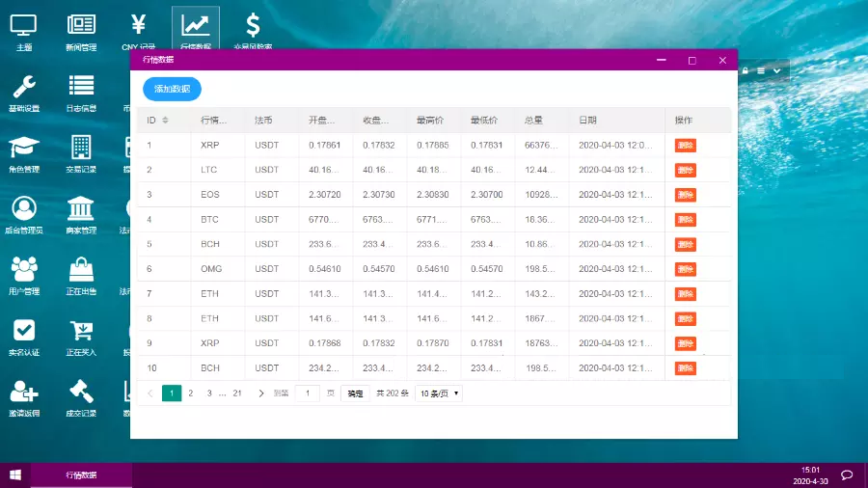Open 商家管理 bank building icon
The width and height of the screenshot is (868, 488).
(81, 211)
